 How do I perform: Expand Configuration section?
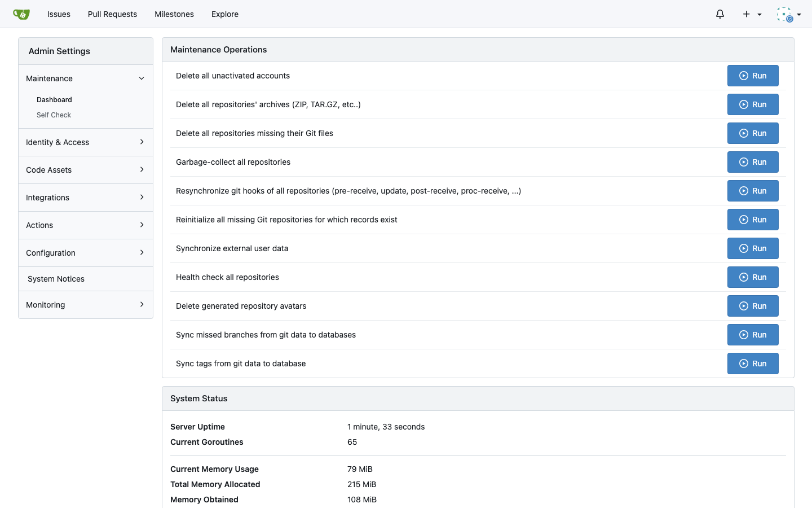pos(86,253)
